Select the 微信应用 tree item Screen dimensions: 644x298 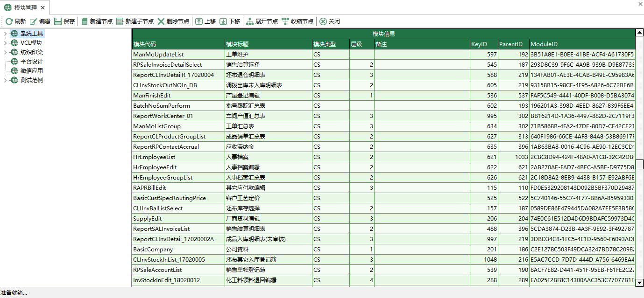point(31,71)
